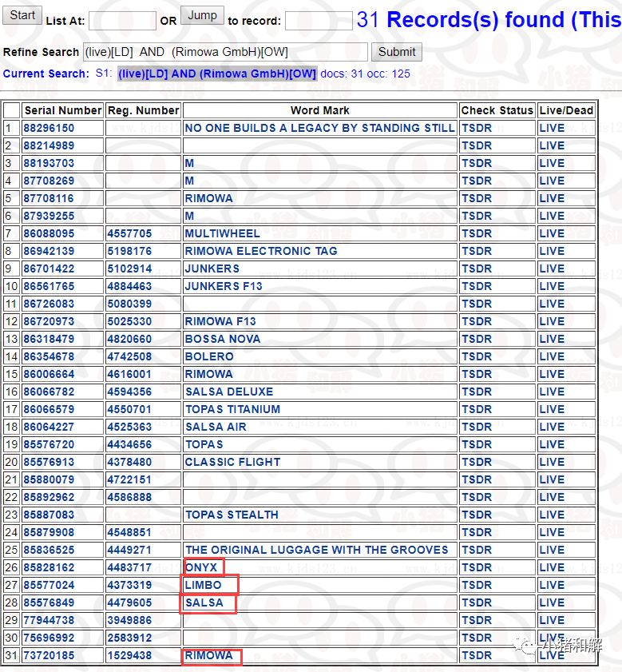Open serial number 87708269
The height and width of the screenshot is (672, 622).
point(49,181)
